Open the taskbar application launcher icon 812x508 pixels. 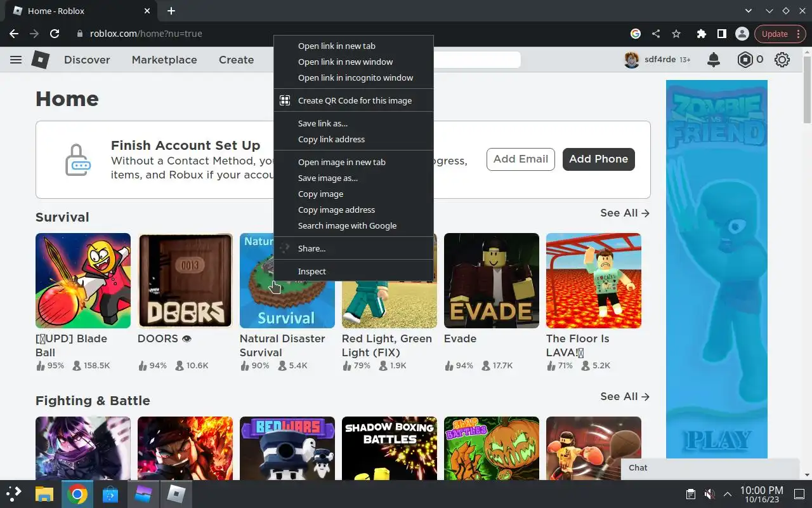14,493
